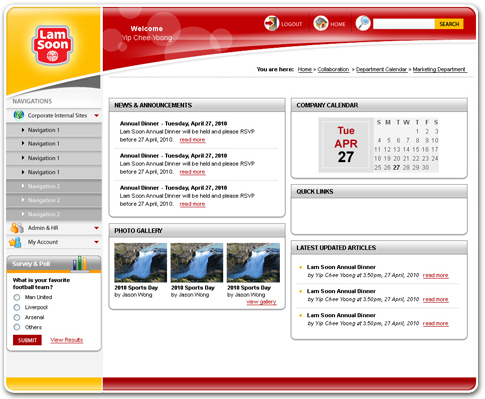Viewport: 485px width, 399px height.
Task: Click the Tue APR 27 date tile
Action: point(346,144)
